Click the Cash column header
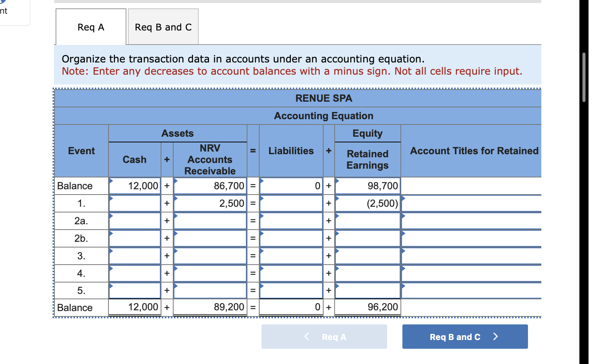Screen dimensions: 595x364 (x=135, y=160)
